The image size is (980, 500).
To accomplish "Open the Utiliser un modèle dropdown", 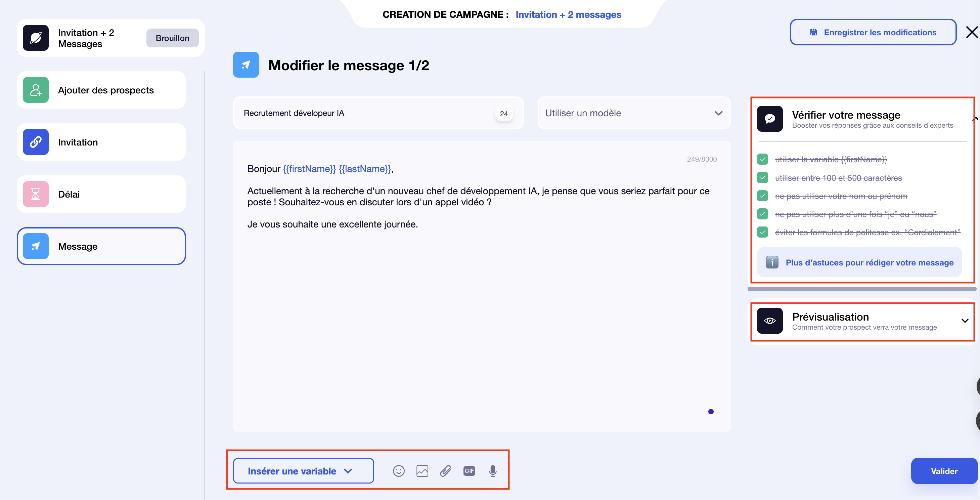I will tap(634, 113).
